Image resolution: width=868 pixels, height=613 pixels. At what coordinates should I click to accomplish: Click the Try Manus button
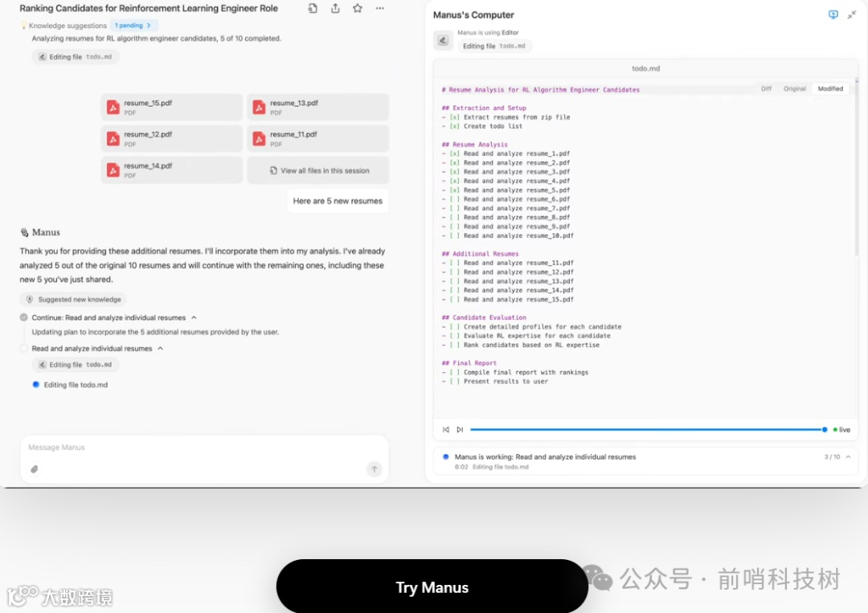(432, 586)
